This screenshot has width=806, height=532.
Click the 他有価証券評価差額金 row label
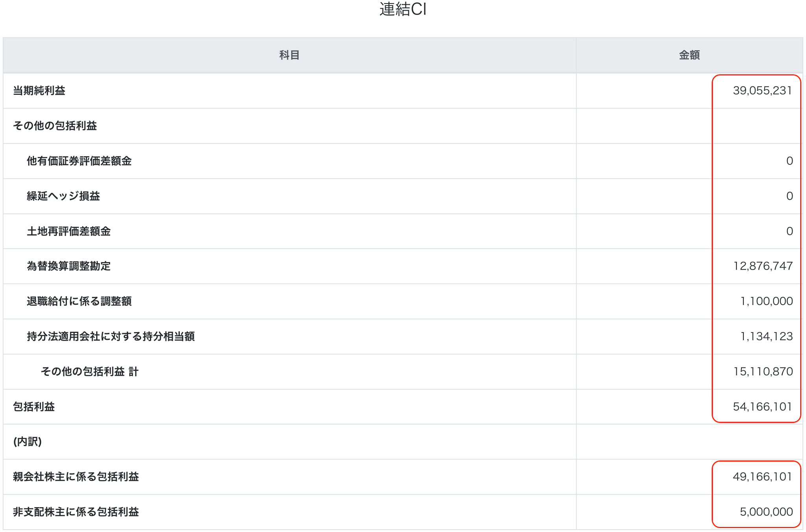click(79, 161)
